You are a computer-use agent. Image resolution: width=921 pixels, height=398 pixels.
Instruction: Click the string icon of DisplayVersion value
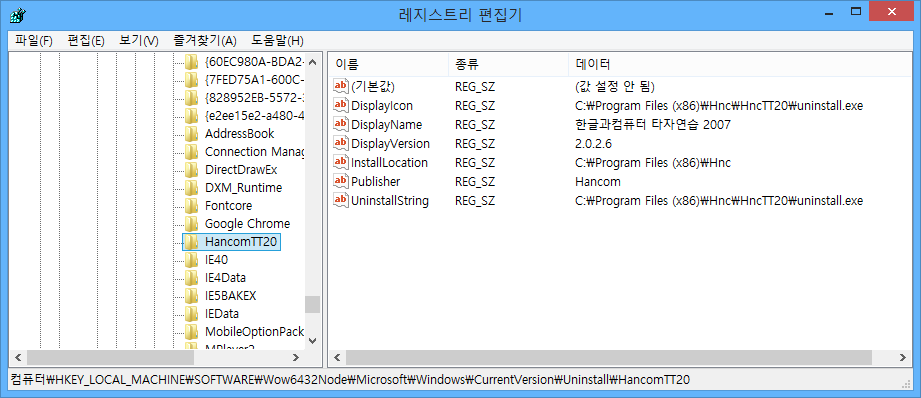coord(341,143)
